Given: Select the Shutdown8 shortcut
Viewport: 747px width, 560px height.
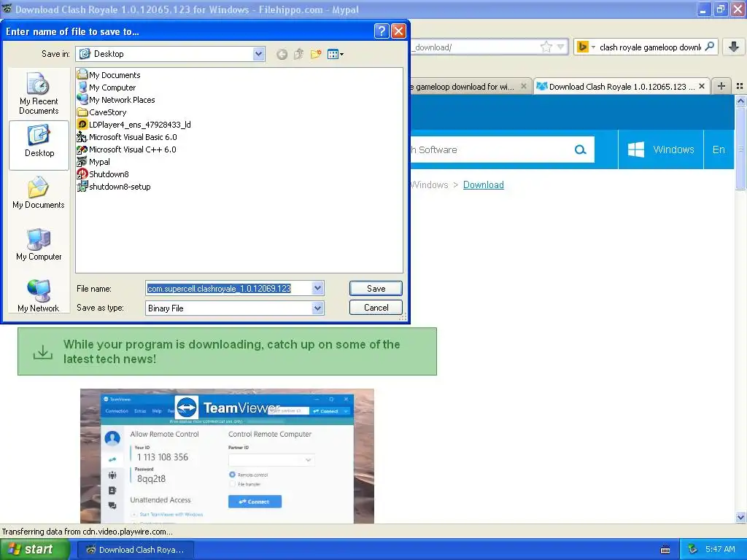Looking at the screenshot, I should click(x=103, y=174).
